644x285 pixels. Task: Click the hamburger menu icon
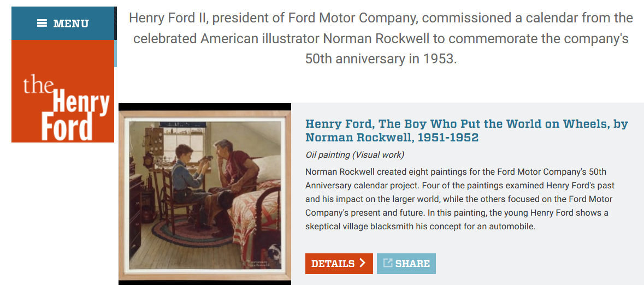(42, 23)
